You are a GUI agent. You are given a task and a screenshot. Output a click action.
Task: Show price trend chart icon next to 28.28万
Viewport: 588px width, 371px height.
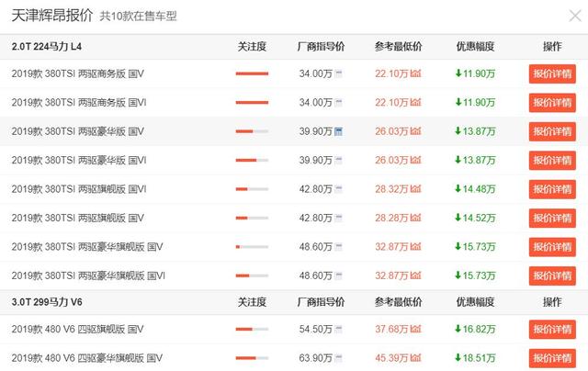pos(415,218)
